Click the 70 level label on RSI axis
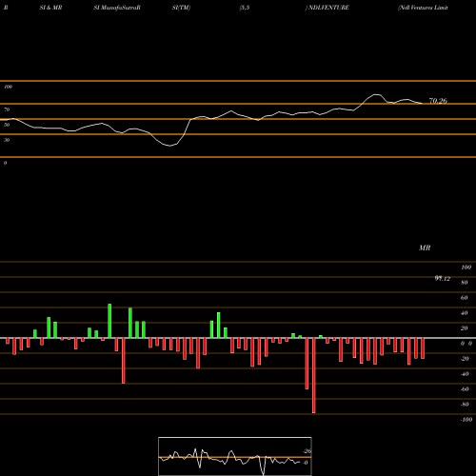This screenshot has width=476, height=476. (7, 109)
